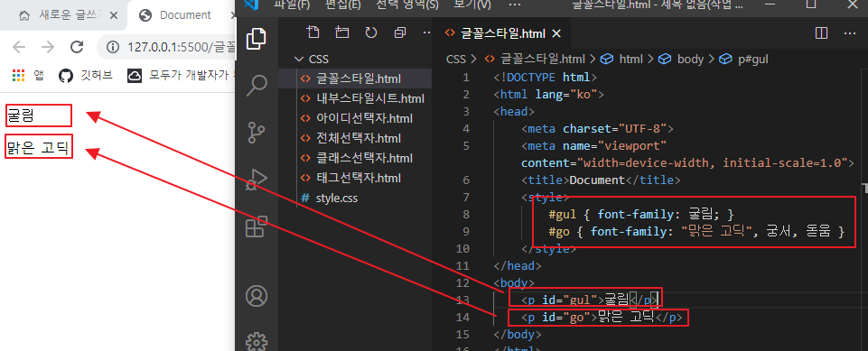Click CSS in the breadcrumb path
Screen dimensions: 868x351
pos(456,60)
